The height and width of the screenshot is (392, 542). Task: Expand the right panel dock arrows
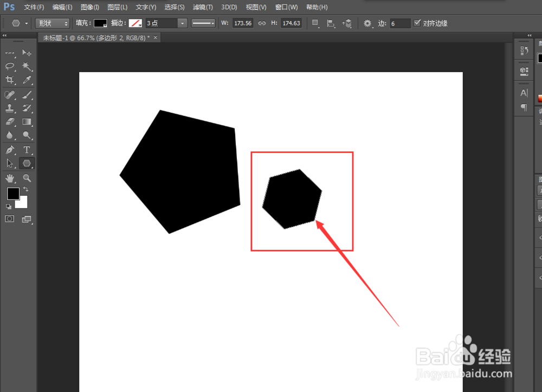coord(529,35)
